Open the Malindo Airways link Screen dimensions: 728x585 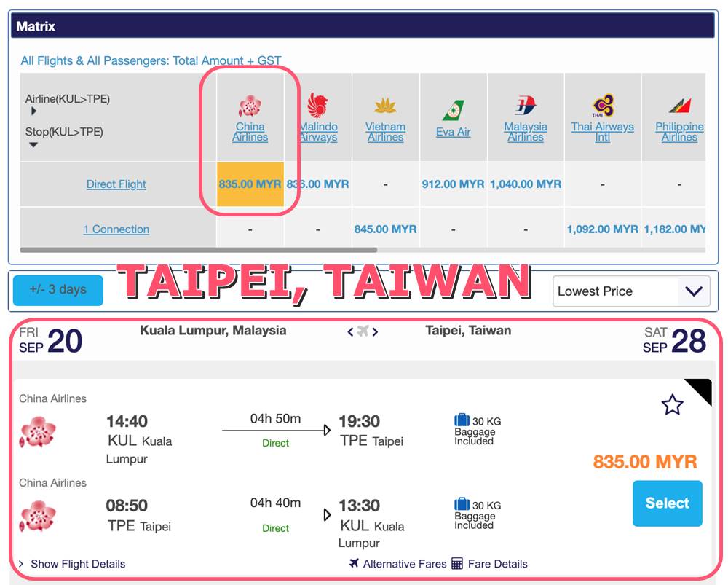319,132
